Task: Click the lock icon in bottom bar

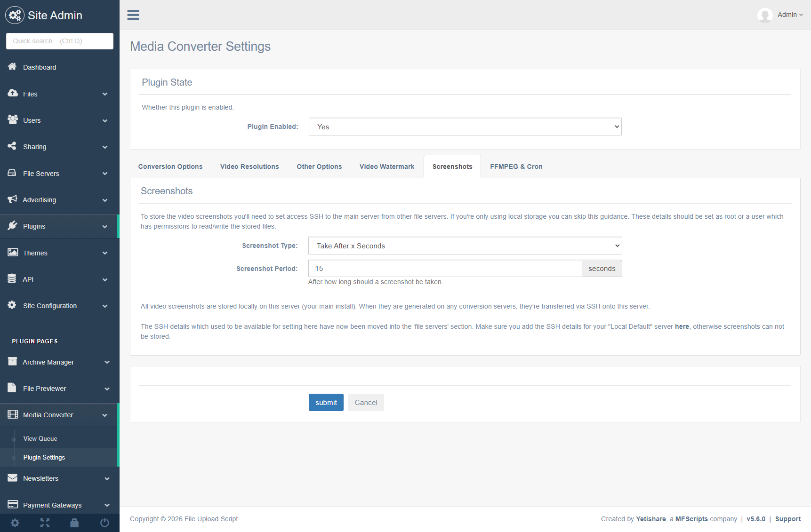Action: [x=74, y=523]
